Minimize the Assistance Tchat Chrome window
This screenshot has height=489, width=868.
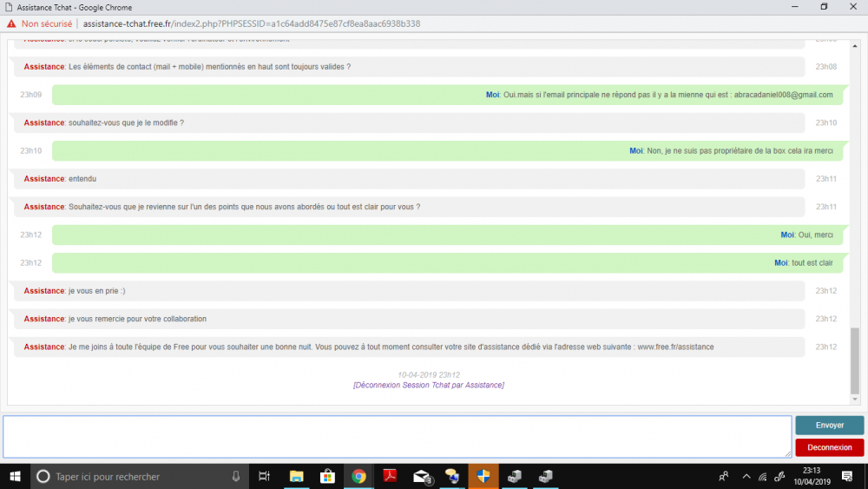(x=795, y=7)
